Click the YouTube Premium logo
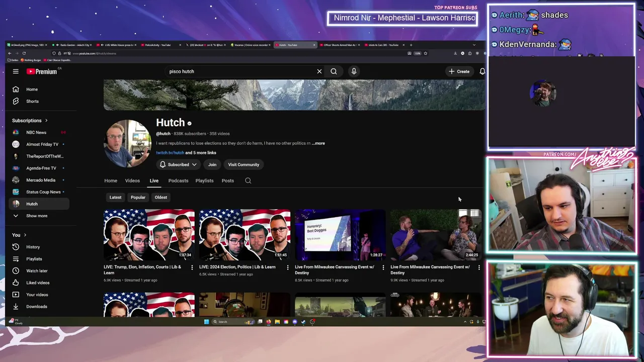Image resolution: width=644 pixels, height=362 pixels. point(42,71)
